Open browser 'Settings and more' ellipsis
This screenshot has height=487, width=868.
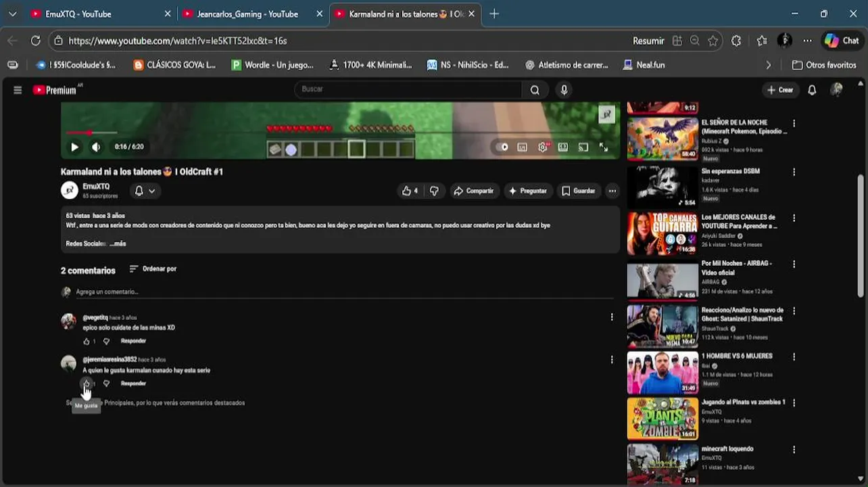click(808, 41)
